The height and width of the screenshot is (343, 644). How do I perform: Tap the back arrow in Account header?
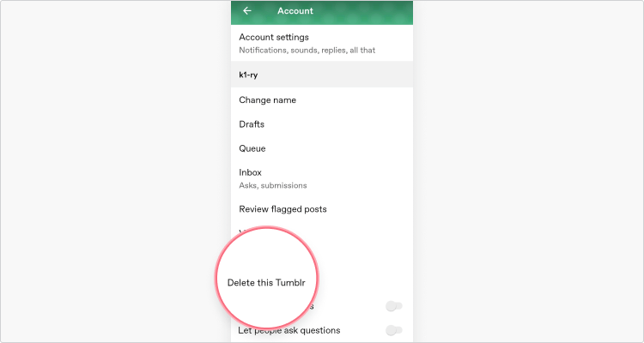pyautogui.click(x=246, y=10)
